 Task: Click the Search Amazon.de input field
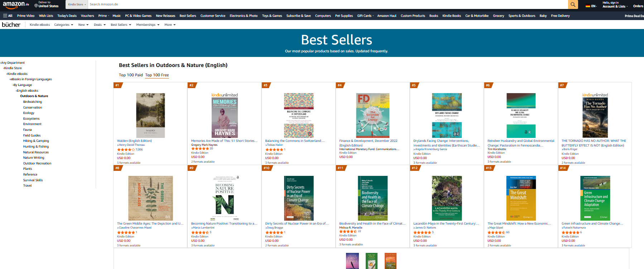click(x=328, y=4)
